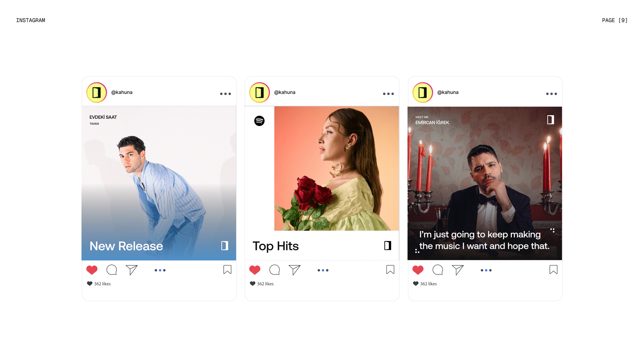The width and height of the screenshot is (644, 362).
Task: Expand options menu on third @kahuna post
Action: [x=551, y=94]
